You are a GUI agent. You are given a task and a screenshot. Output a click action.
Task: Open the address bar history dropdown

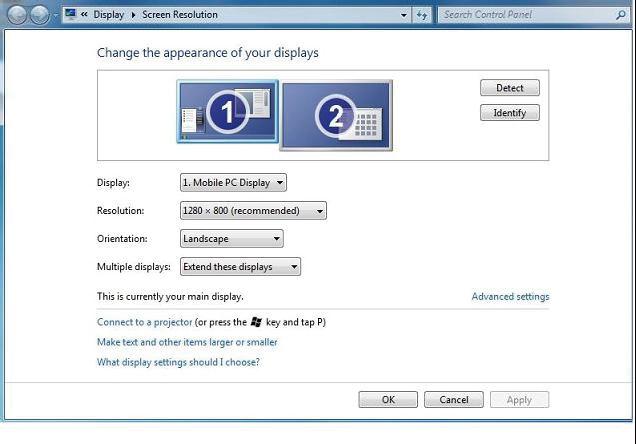404,15
